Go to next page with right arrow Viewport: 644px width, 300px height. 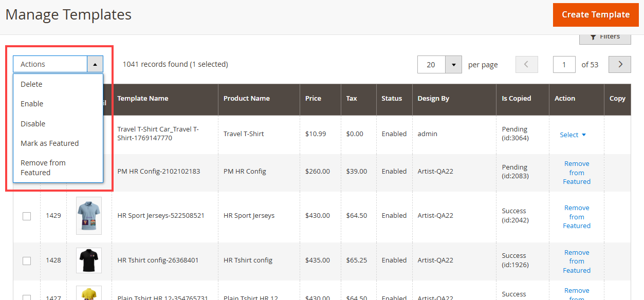click(x=619, y=64)
